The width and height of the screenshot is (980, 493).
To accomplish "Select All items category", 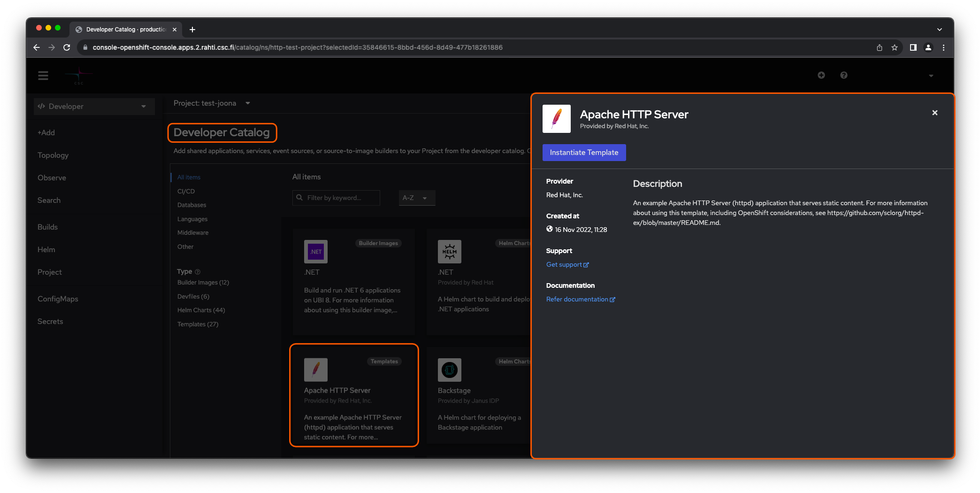I will tap(189, 177).
